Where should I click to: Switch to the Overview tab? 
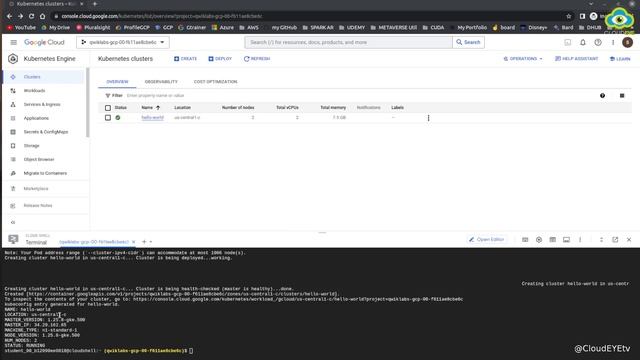point(117,82)
